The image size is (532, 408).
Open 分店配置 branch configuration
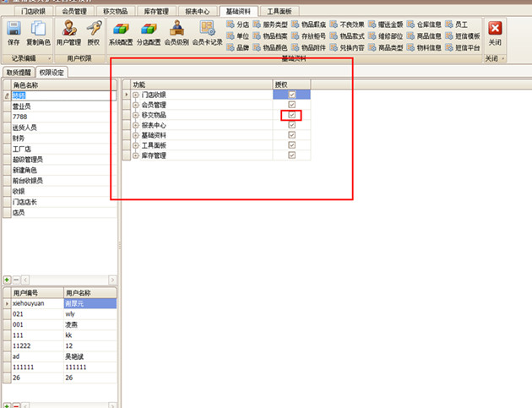tap(149, 30)
